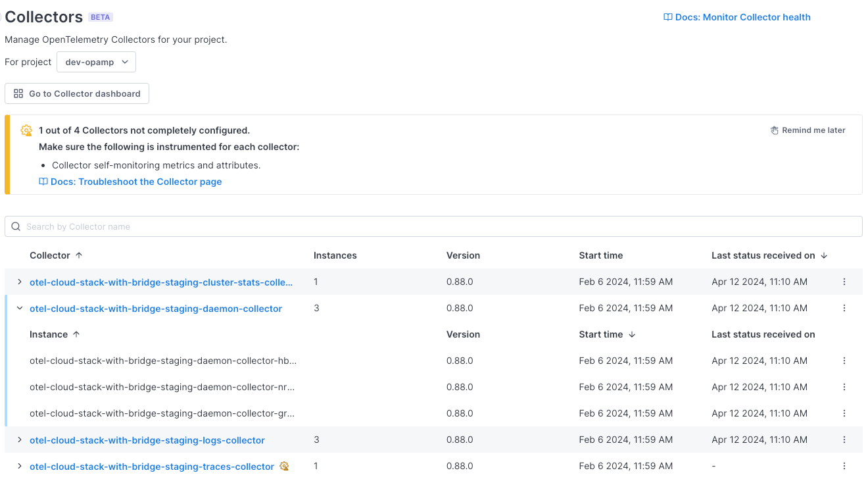
Task: Open kebab menu for cluster-stats collector row
Action: (x=844, y=282)
